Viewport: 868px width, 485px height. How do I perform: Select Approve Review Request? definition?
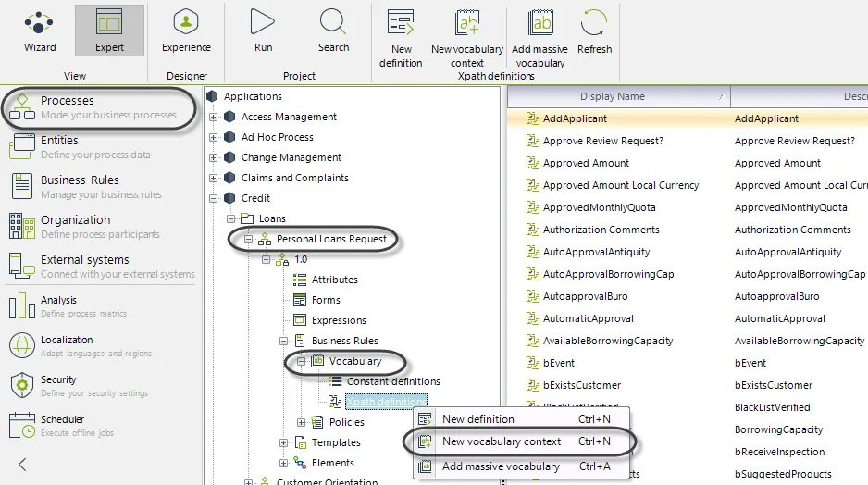pyautogui.click(x=602, y=141)
